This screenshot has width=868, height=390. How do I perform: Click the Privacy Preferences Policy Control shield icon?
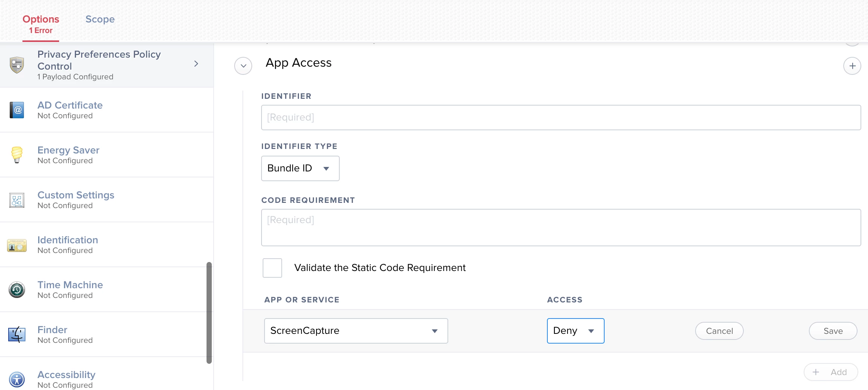pyautogui.click(x=17, y=65)
